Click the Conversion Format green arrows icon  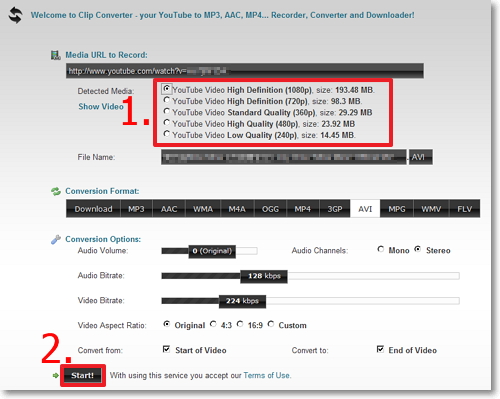point(56,191)
